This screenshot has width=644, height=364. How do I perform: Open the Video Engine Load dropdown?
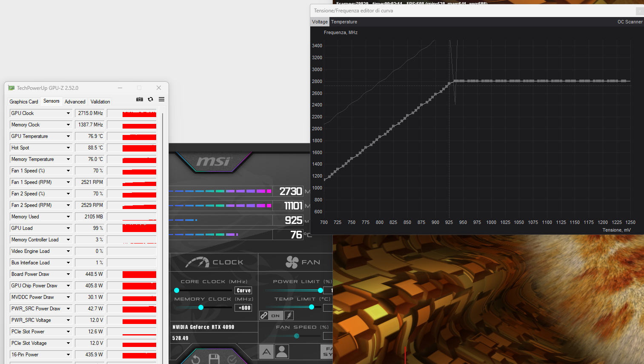[68, 251]
